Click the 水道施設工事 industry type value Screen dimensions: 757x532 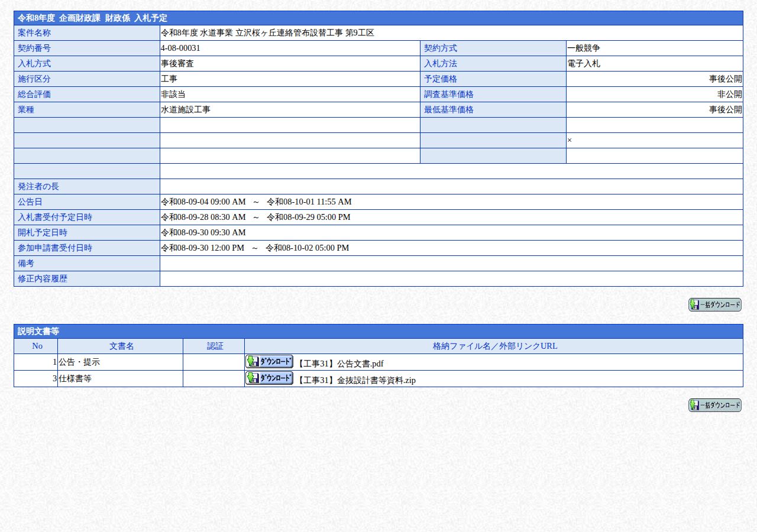(186, 110)
